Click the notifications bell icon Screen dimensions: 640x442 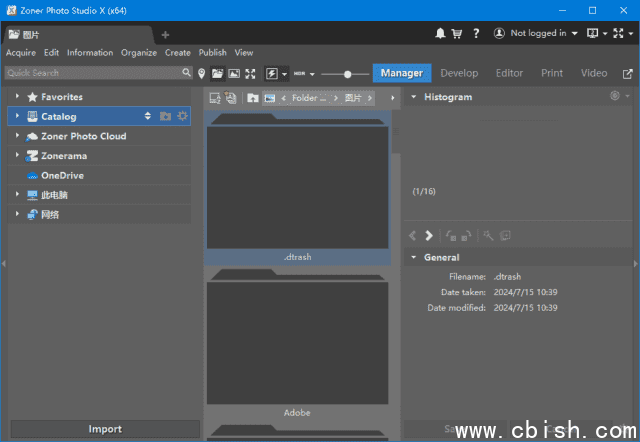(x=441, y=33)
